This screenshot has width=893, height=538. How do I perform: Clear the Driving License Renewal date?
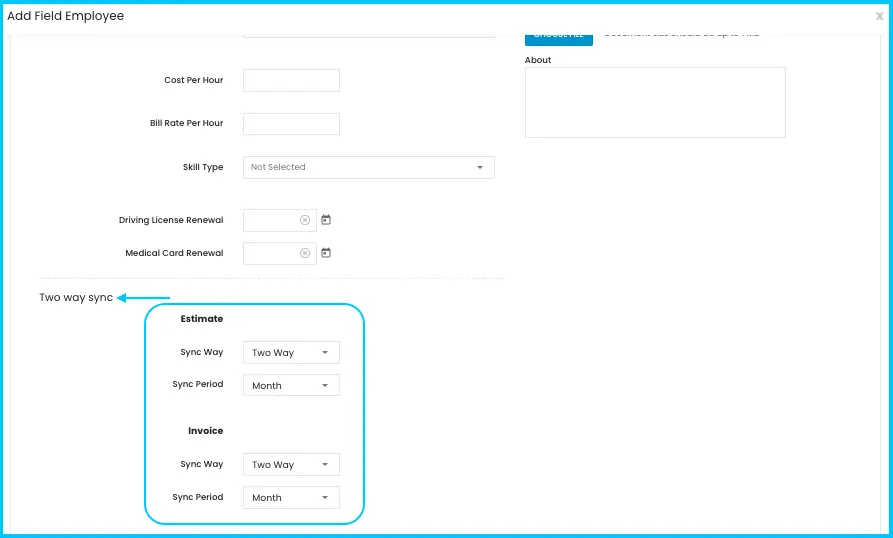(x=305, y=220)
